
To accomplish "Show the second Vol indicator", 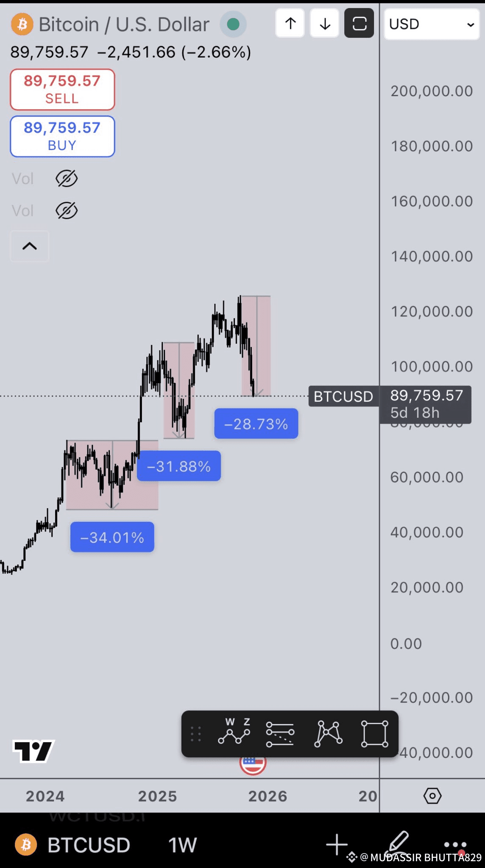I will click(x=67, y=211).
